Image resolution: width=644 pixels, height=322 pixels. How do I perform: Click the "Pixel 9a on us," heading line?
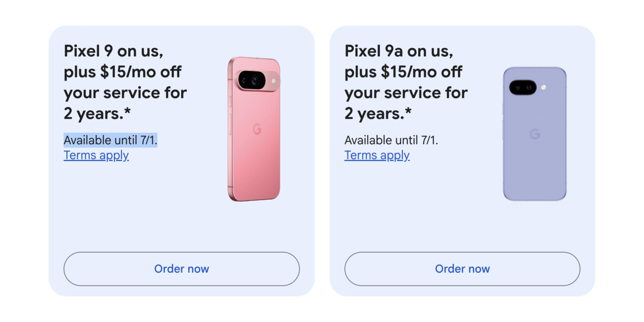click(399, 51)
